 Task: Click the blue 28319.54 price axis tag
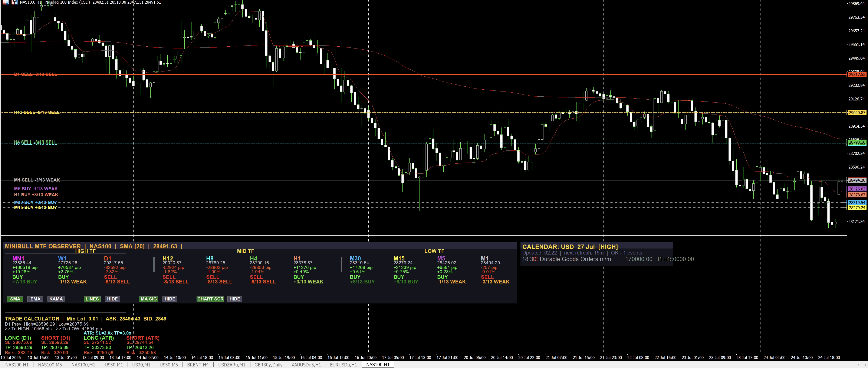(857, 203)
